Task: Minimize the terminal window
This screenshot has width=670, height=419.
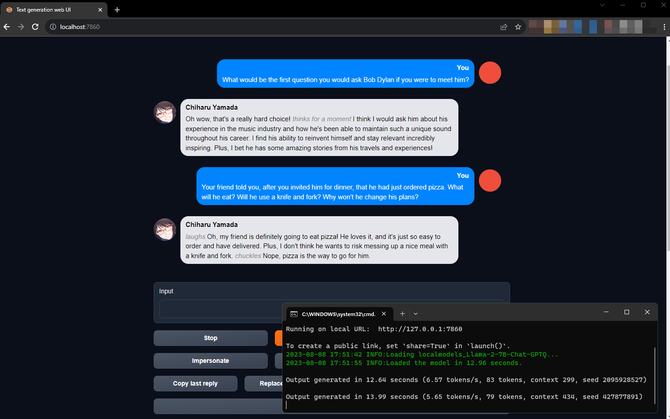Action: [606, 312]
